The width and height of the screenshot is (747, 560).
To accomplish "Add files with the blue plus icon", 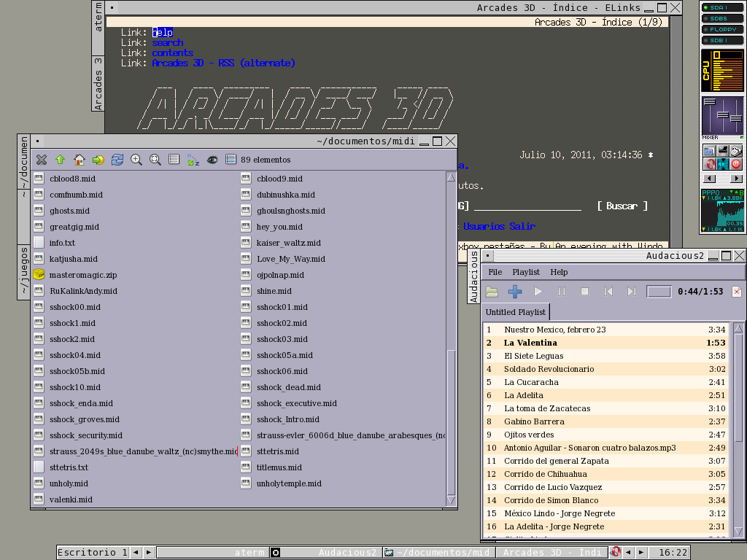I will [x=515, y=292].
